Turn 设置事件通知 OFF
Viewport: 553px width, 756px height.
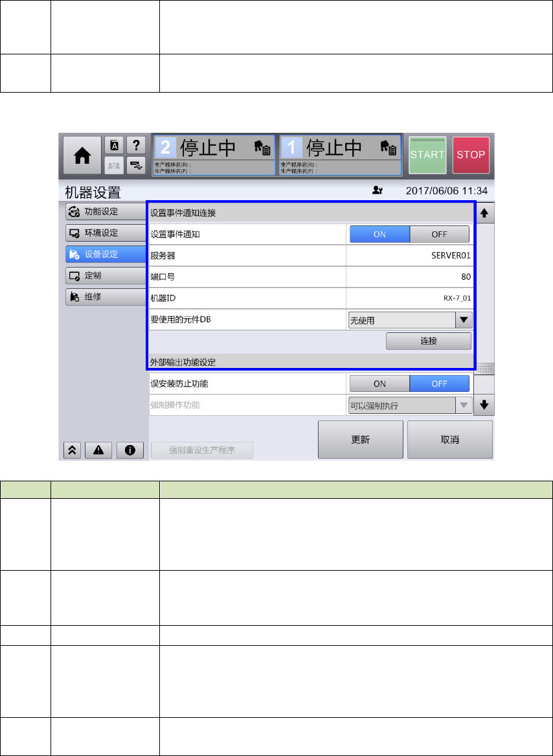pos(439,235)
